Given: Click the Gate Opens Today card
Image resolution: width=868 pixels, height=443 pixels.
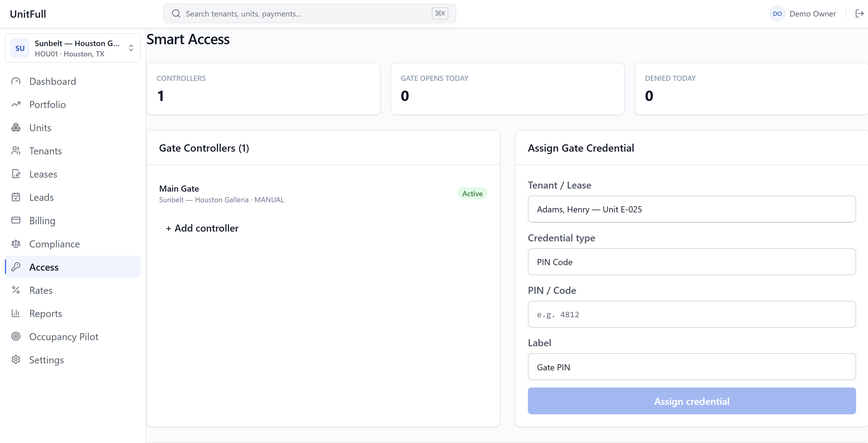Looking at the screenshot, I should click(507, 89).
